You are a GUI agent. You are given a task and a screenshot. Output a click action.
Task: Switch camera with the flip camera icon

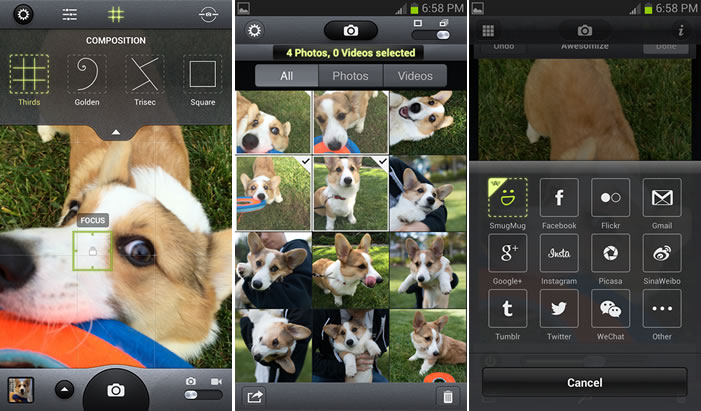[208, 15]
